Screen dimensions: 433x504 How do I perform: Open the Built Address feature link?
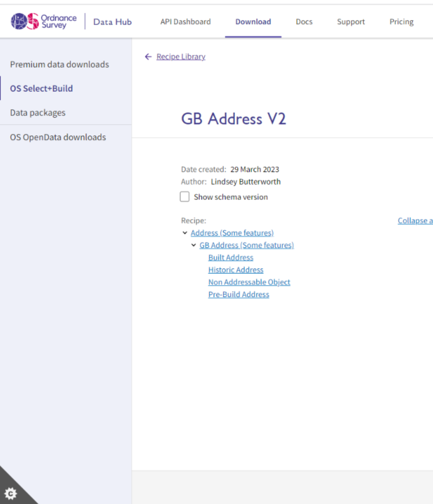[x=231, y=257]
